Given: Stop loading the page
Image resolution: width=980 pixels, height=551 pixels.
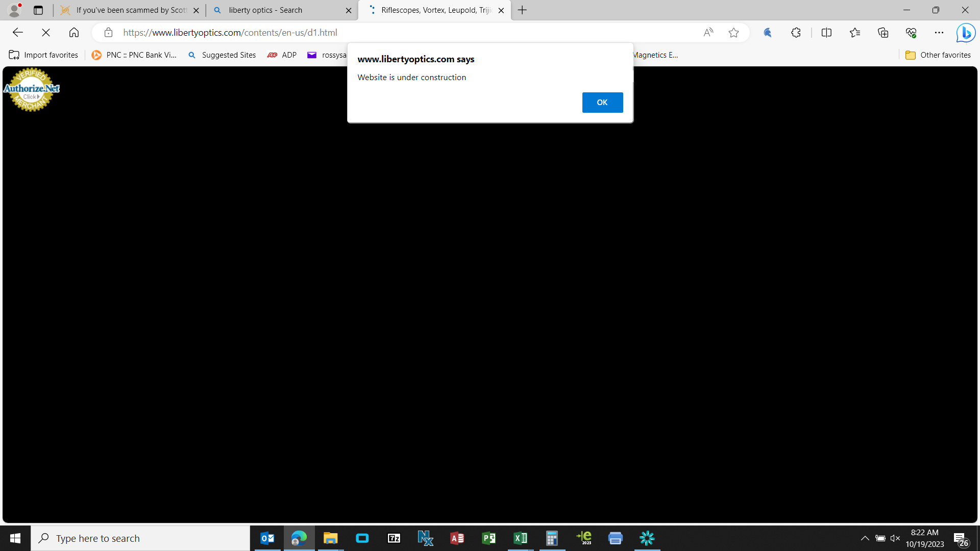Looking at the screenshot, I should (x=46, y=33).
